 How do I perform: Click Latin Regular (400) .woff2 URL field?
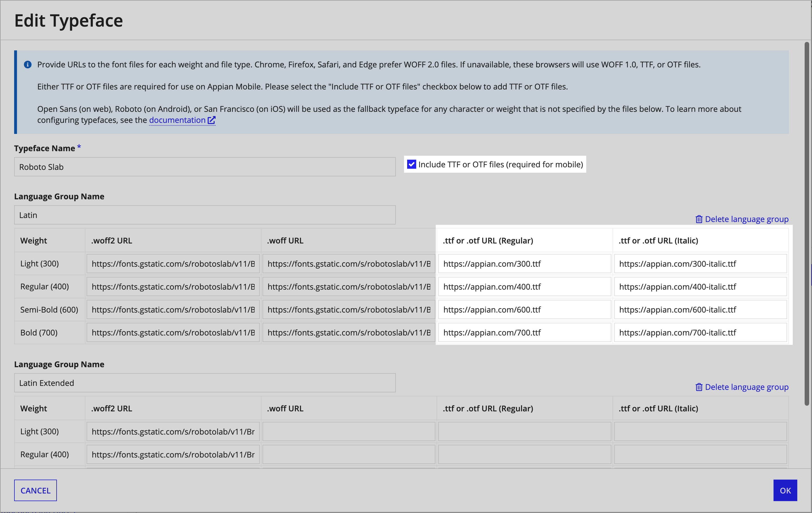point(173,287)
